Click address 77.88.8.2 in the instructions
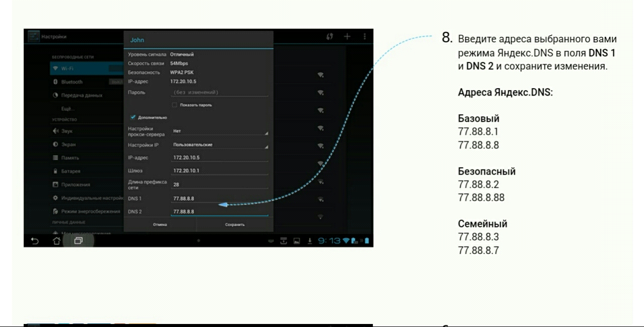This screenshot has width=644, height=327. click(x=478, y=184)
